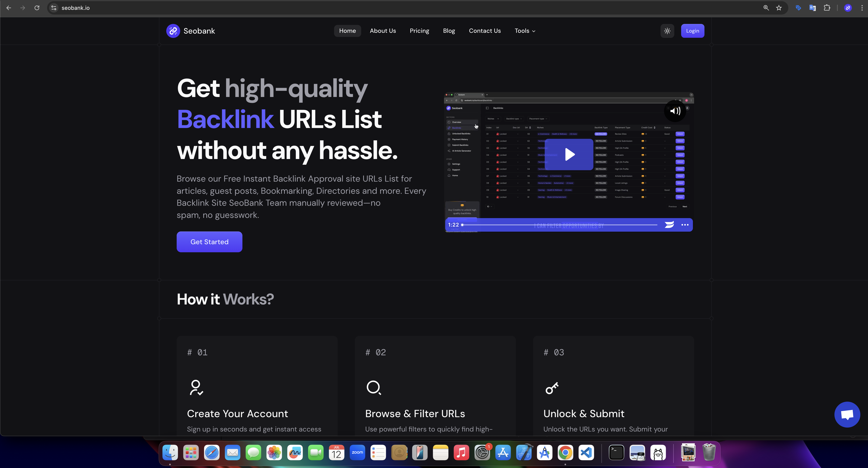Click the blue tag extension icon
This screenshot has height=468, width=868.
[x=798, y=8]
